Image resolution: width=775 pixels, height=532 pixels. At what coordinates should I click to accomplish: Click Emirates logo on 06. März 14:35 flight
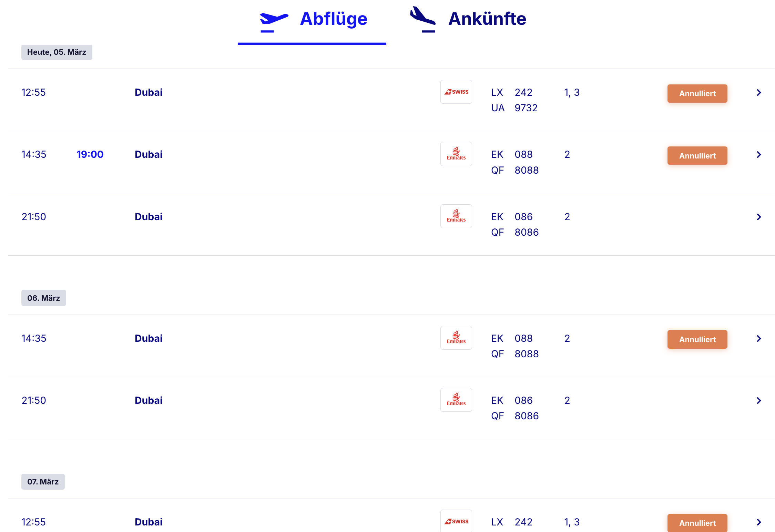pyautogui.click(x=456, y=338)
